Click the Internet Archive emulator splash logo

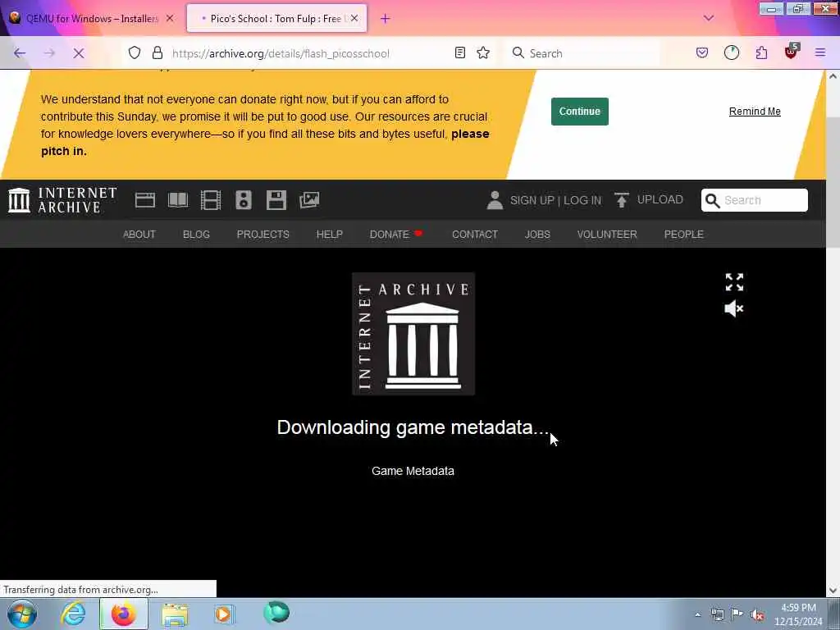click(413, 334)
